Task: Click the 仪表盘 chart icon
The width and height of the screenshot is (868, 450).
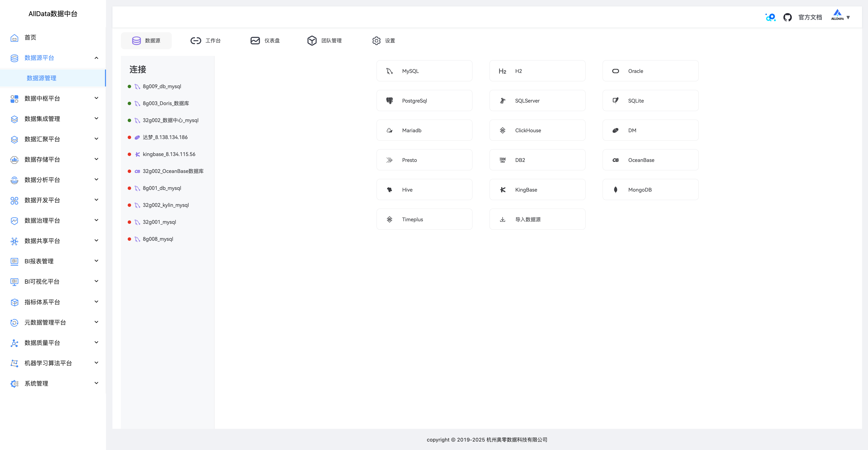Action: coord(255,41)
